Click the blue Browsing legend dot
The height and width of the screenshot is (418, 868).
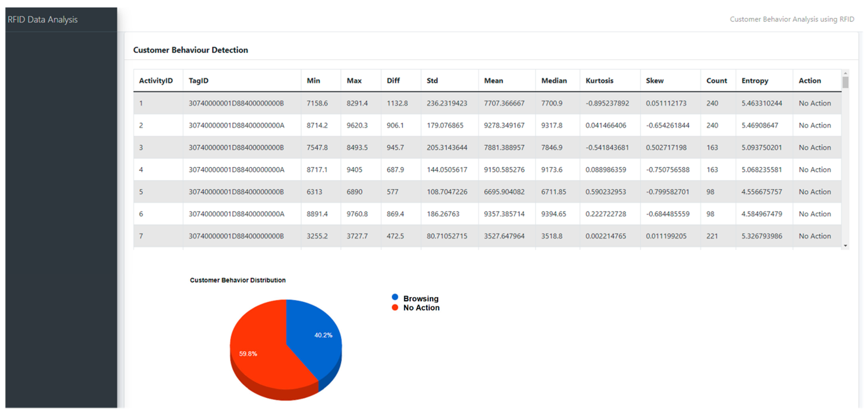395,297
